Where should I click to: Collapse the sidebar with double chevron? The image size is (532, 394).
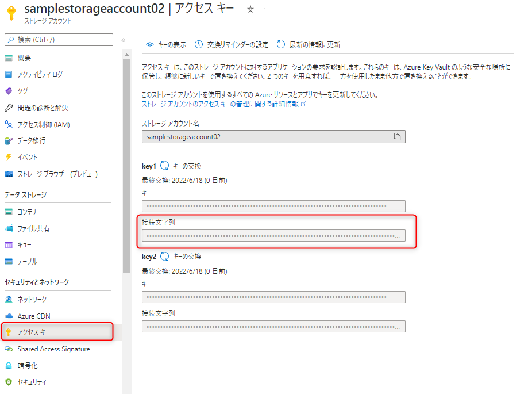point(123,40)
